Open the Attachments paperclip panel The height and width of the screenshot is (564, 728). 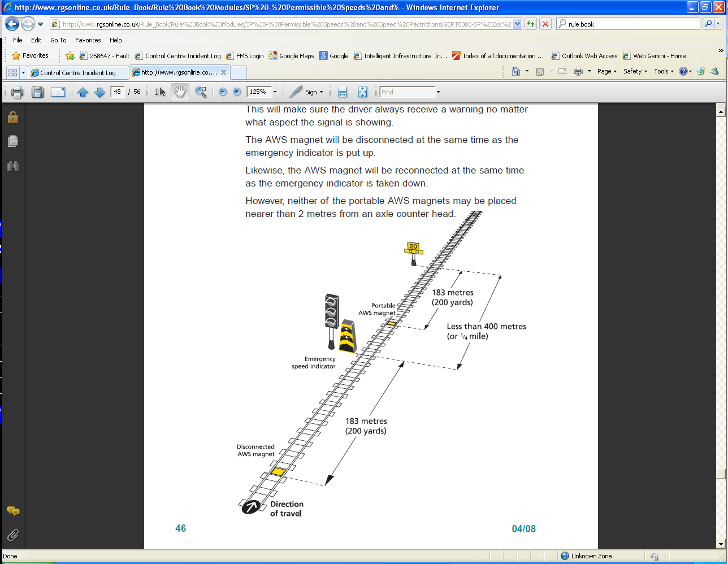point(13,535)
